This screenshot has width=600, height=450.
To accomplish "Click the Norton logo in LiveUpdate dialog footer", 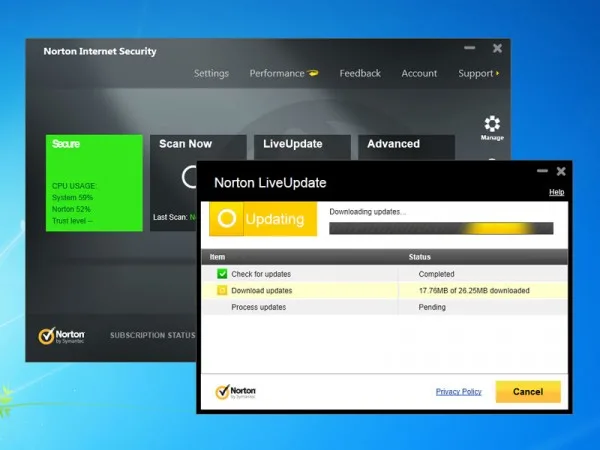I will coord(235,391).
